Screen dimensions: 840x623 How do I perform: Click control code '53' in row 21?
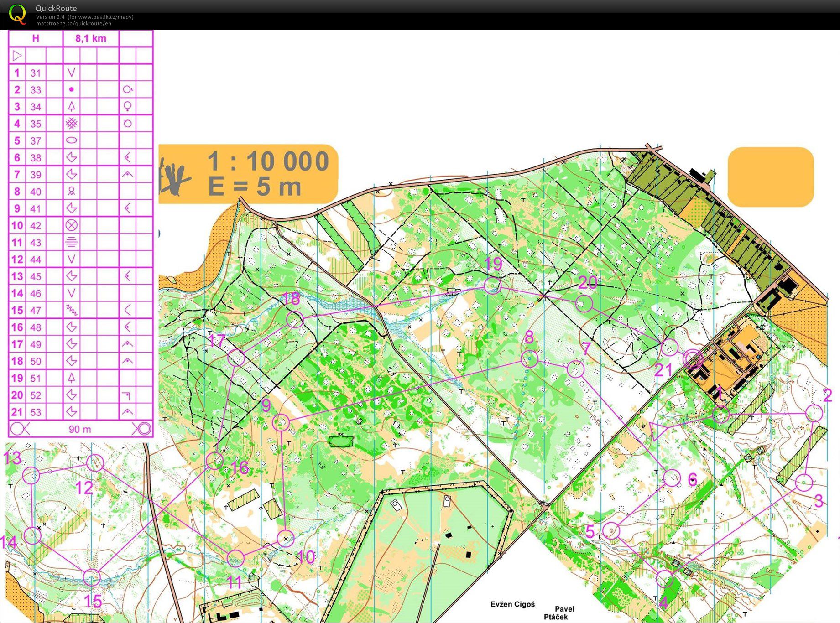[x=36, y=412]
